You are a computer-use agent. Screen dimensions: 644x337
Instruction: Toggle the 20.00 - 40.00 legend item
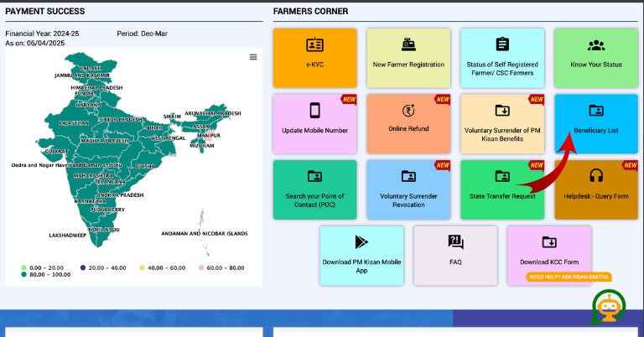(x=103, y=267)
